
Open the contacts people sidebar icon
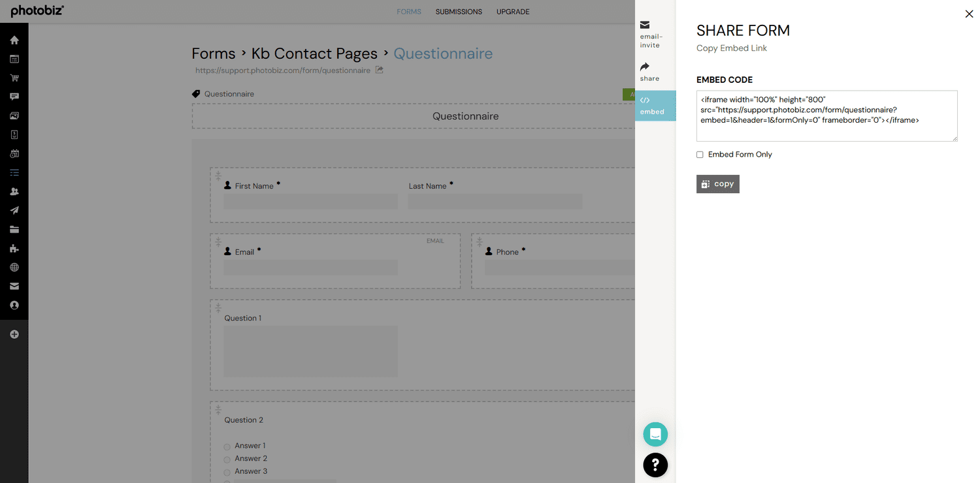pyautogui.click(x=14, y=191)
